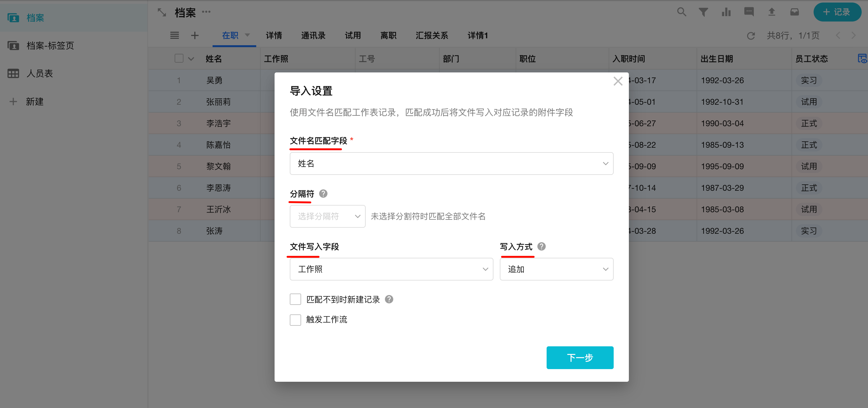Viewport: 868px width, 408px height.
Task: Tick the select-all checkbox in table header
Action: click(x=179, y=59)
